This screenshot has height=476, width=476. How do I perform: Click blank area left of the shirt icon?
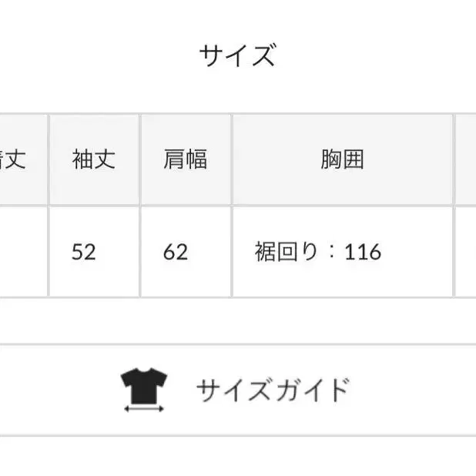[59, 391]
